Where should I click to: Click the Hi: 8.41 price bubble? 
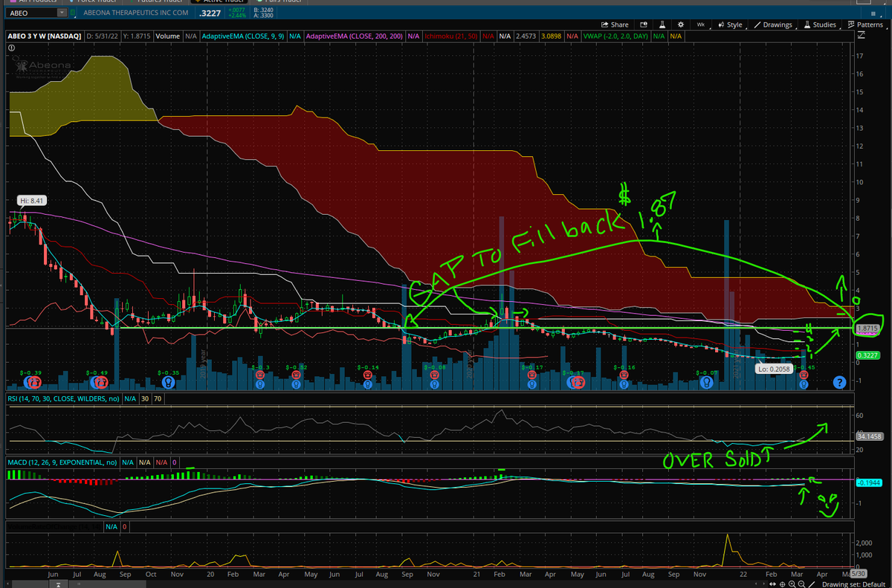click(x=31, y=200)
